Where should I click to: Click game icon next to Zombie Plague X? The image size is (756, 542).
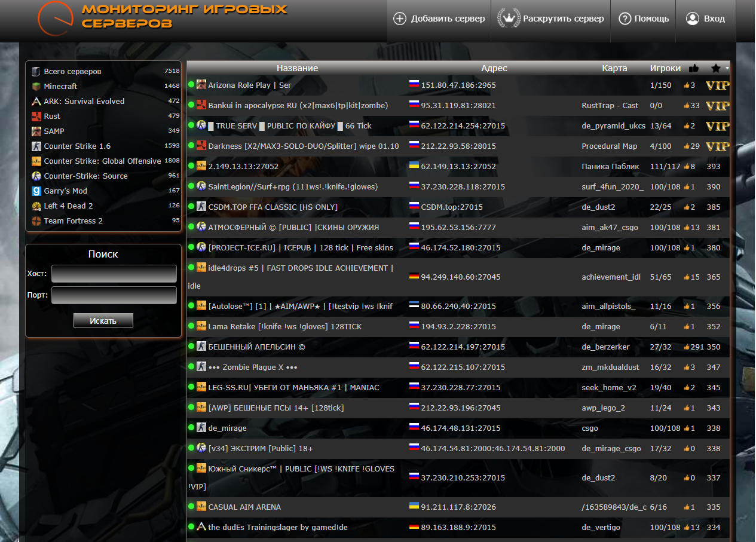pos(201,367)
